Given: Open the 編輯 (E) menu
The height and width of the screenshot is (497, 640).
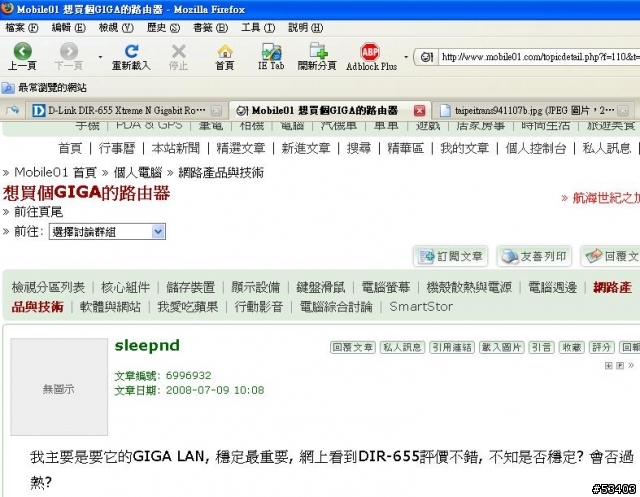Looking at the screenshot, I should (x=69, y=28).
